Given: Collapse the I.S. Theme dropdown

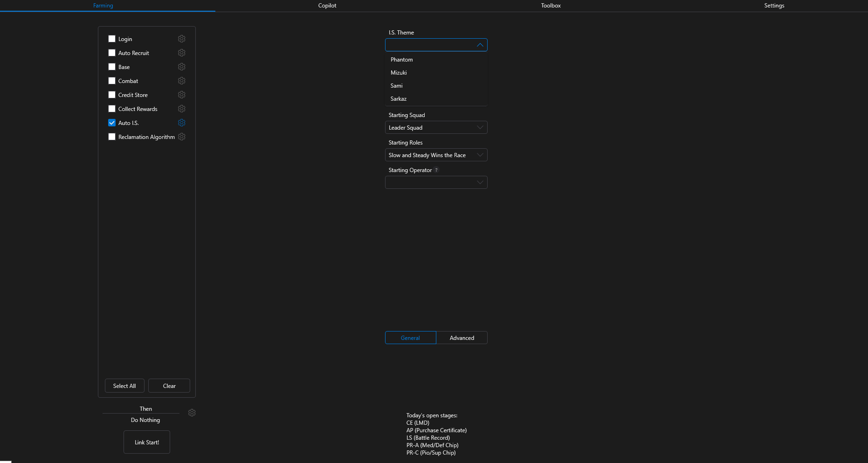Looking at the screenshot, I should click(x=436, y=45).
